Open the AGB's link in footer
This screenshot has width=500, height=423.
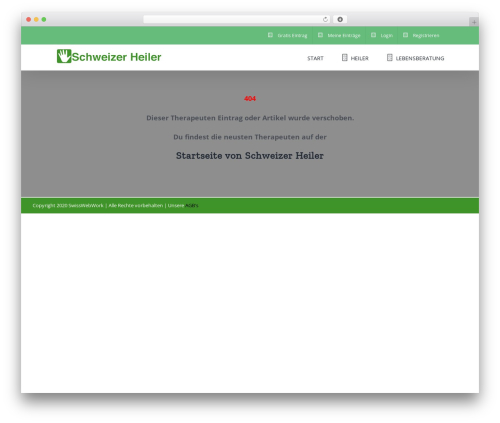tap(192, 205)
